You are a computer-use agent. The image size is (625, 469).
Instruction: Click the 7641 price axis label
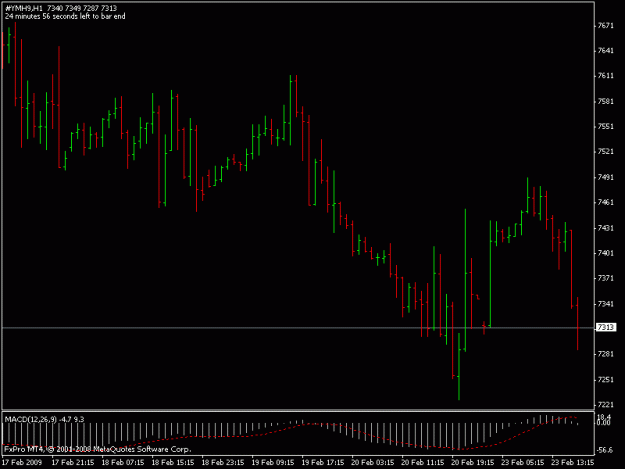(605, 51)
